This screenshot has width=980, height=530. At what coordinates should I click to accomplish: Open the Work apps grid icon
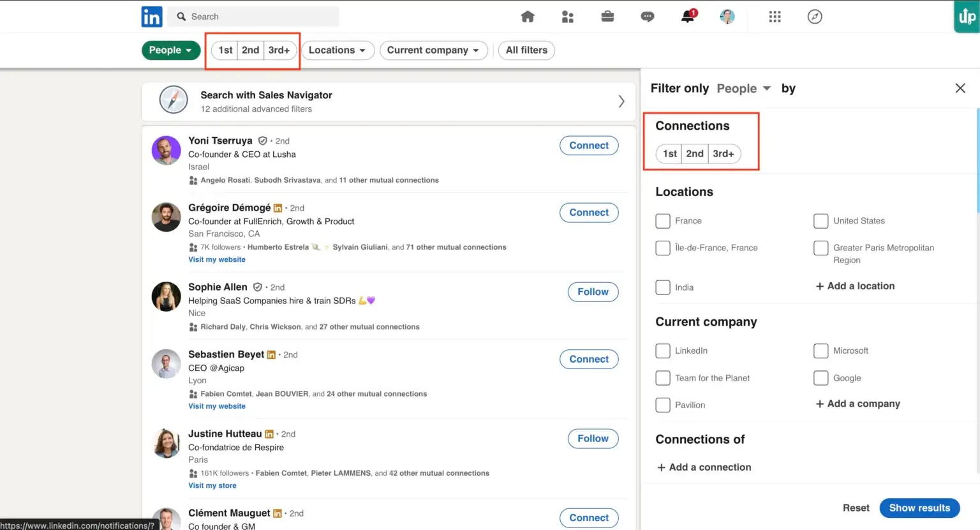pyautogui.click(x=775, y=17)
